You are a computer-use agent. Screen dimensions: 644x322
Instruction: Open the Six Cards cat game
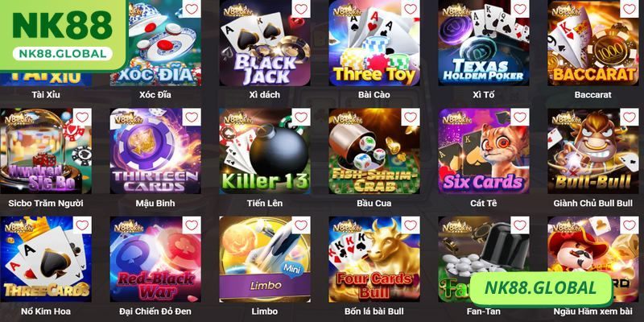coord(484,151)
